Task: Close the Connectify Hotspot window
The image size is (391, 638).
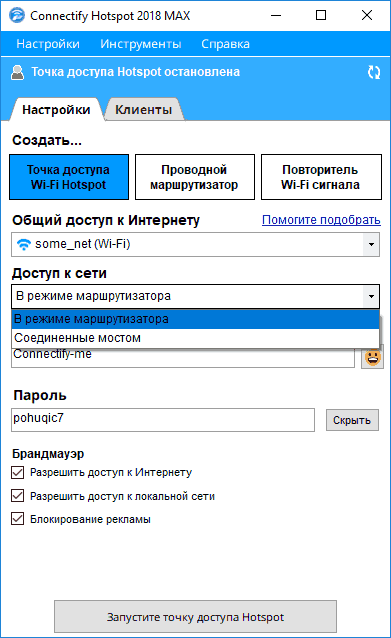Action: pos(367,15)
